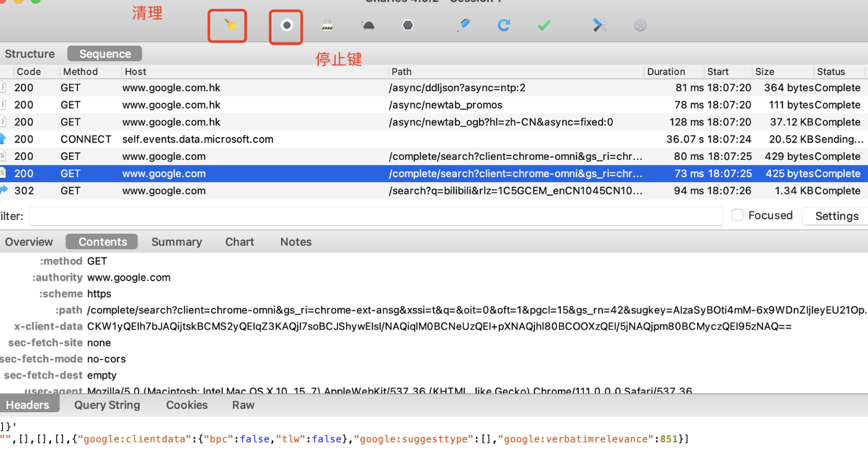
Task: Select the /async/ddljson?async=ntp:2 request row
Action: click(x=434, y=88)
